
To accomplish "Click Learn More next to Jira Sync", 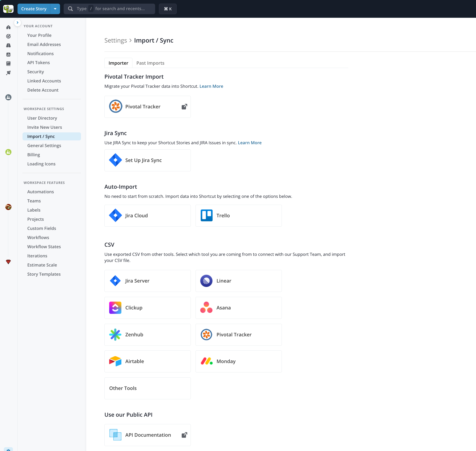I will [x=249, y=143].
